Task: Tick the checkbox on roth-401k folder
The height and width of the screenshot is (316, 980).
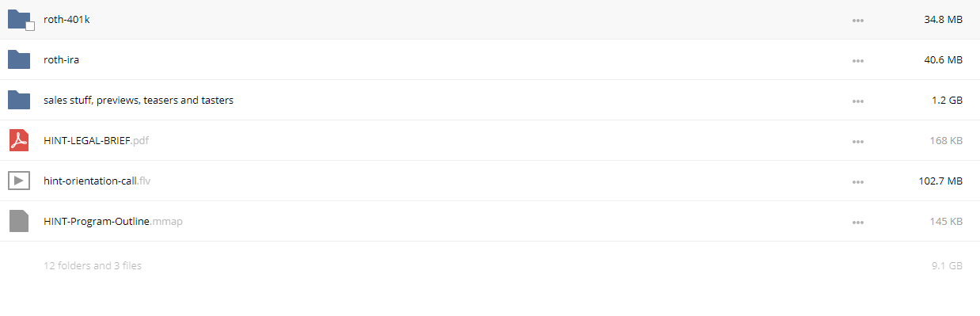Action: pyautogui.click(x=30, y=26)
